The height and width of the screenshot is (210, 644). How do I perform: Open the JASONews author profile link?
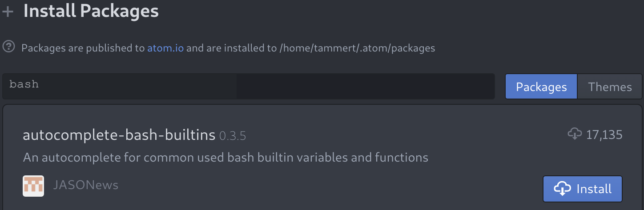(86, 185)
